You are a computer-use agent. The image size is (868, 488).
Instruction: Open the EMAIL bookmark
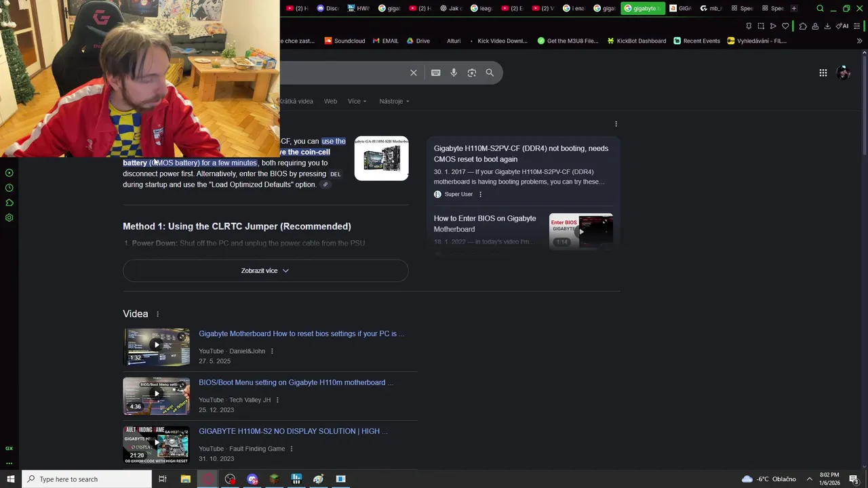pos(386,41)
